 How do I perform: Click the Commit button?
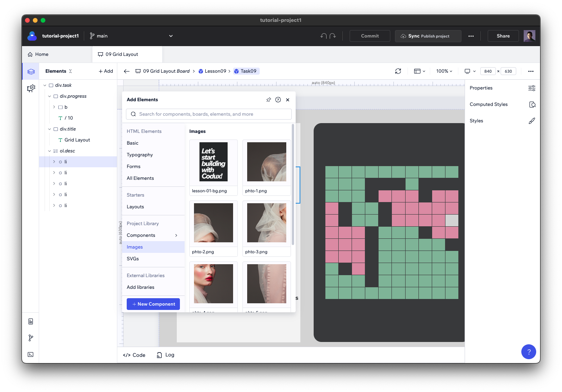pos(370,36)
